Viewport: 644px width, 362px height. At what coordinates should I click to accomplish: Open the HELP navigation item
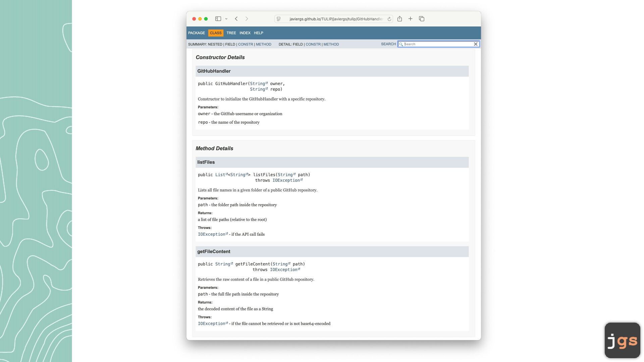(x=259, y=33)
